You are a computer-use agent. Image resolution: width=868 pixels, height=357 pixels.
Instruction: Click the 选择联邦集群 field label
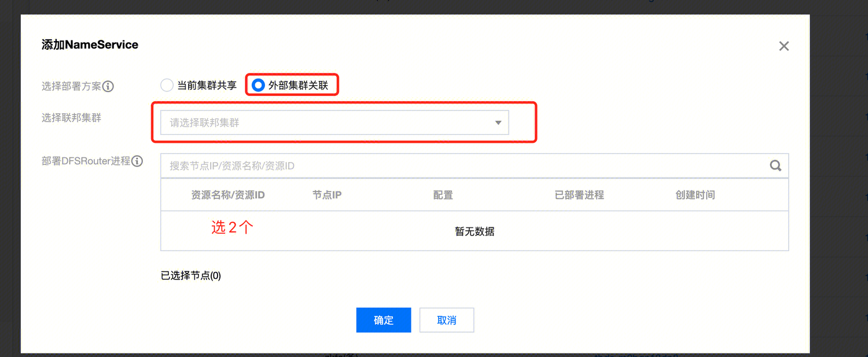tap(71, 117)
